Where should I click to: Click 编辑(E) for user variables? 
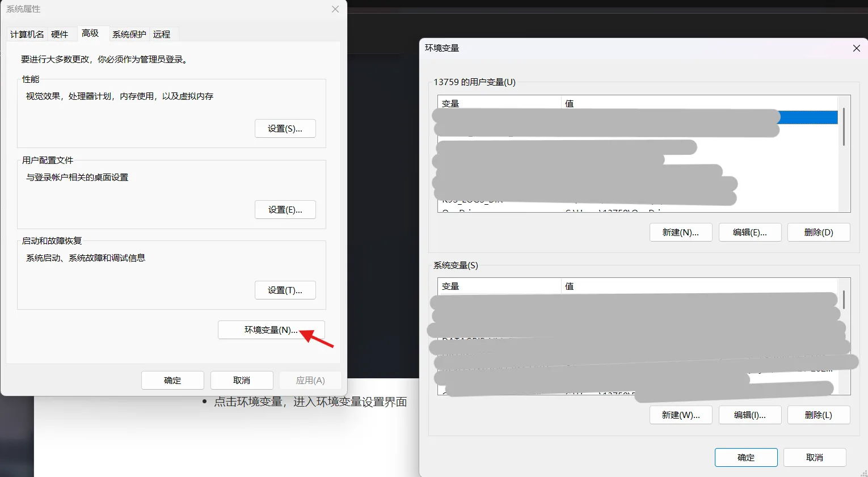750,233
